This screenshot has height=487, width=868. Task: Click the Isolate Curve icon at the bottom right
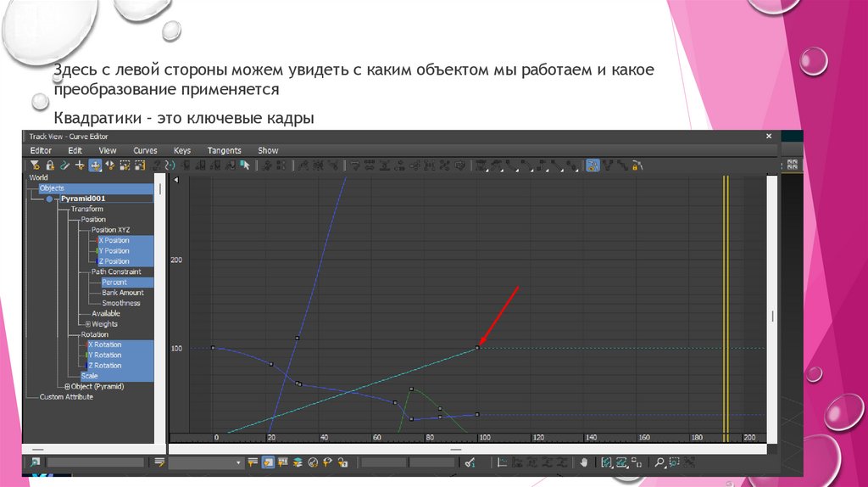pyautogui.click(x=689, y=462)
